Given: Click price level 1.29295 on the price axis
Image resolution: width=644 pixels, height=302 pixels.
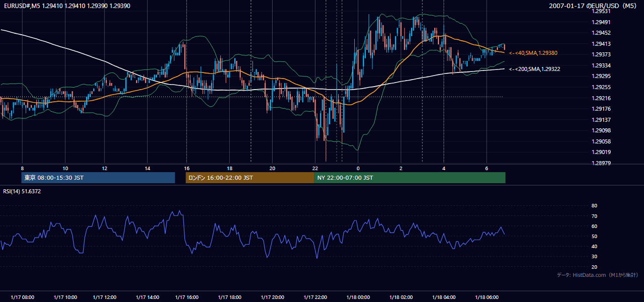Looking at the screenshot, I should point(601,76).
